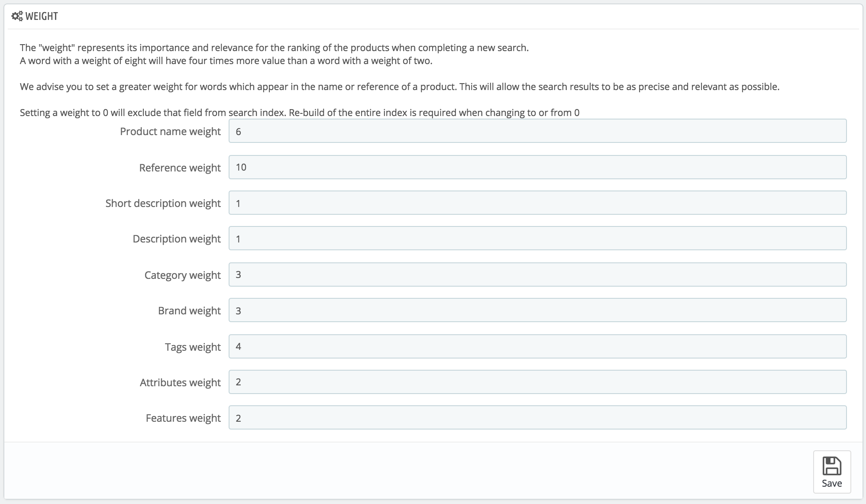Select the Description weight input box
The height and width of the screenshot is (504, 866).
point(537,239)
